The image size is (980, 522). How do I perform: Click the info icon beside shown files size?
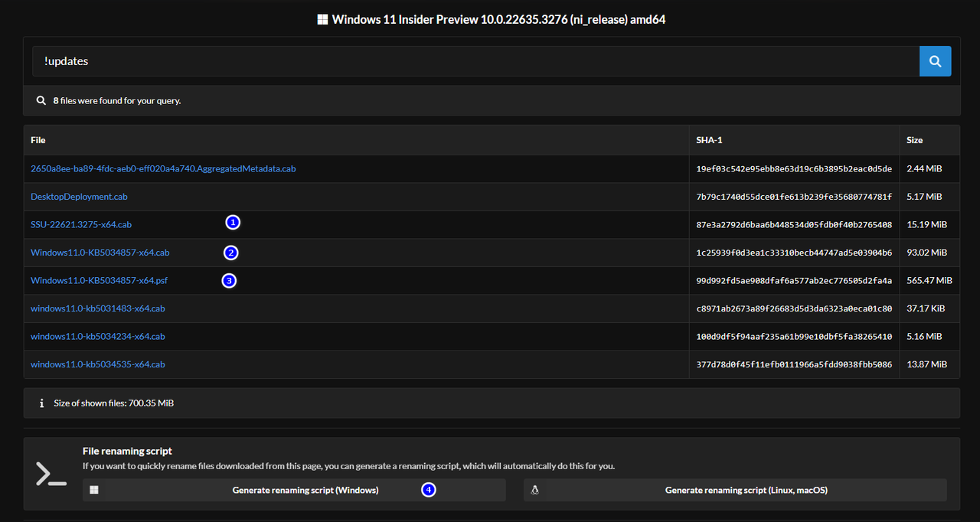pyautogui.click(x=41, y=403)
